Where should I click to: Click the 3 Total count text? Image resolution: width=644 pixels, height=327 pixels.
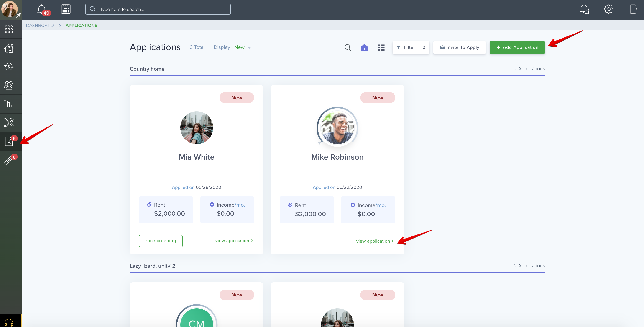click(197, 47)
